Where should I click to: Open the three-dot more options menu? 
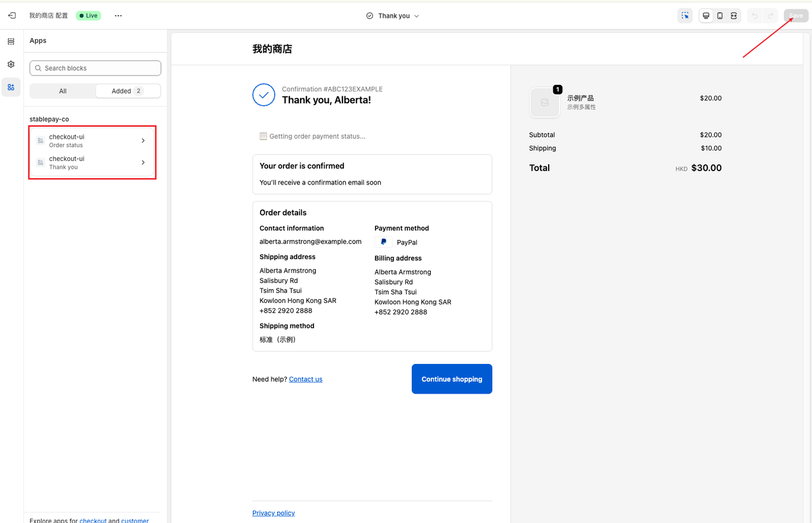point(118,15)
